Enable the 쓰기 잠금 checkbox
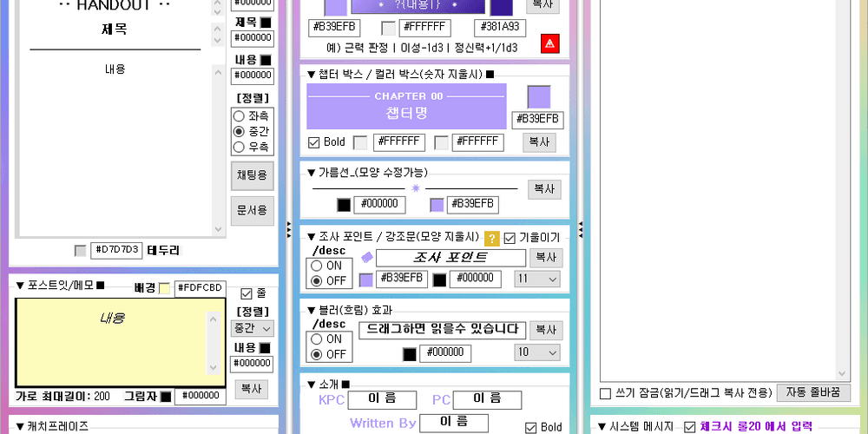Viewport: 868px width, 434px height. pos(606,393)
